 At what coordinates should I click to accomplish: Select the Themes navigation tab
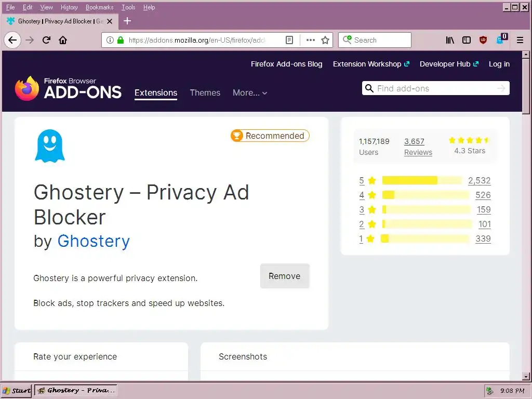point(205,92)
